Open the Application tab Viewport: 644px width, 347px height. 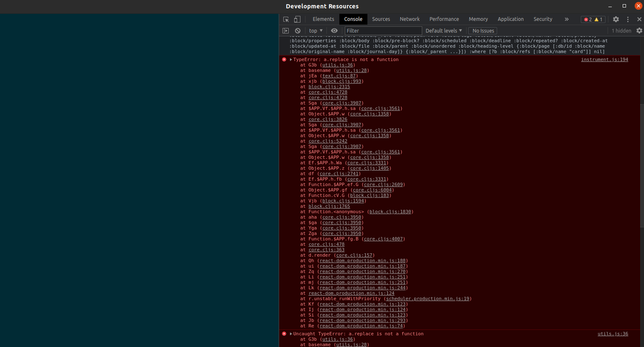point(511,19)
